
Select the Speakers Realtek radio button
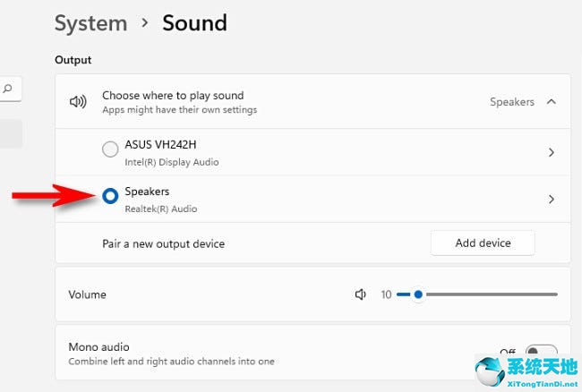[x=110, y=196]
